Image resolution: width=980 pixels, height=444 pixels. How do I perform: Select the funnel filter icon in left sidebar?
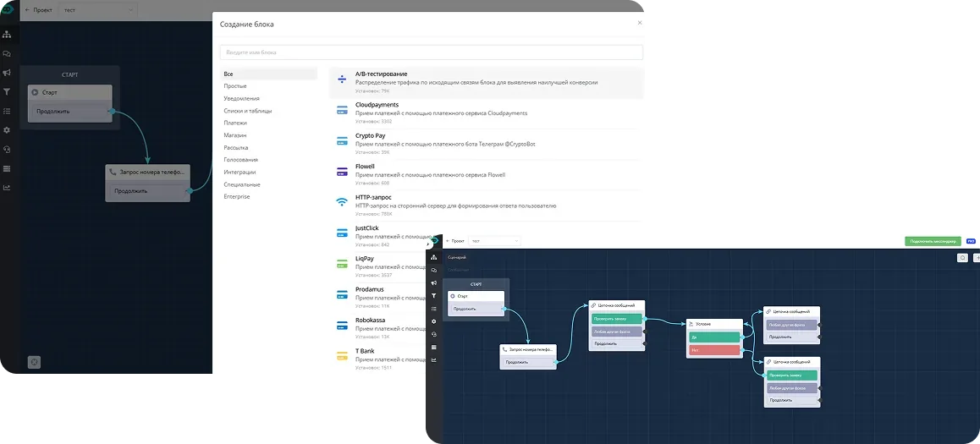click(x=7, y=92)
